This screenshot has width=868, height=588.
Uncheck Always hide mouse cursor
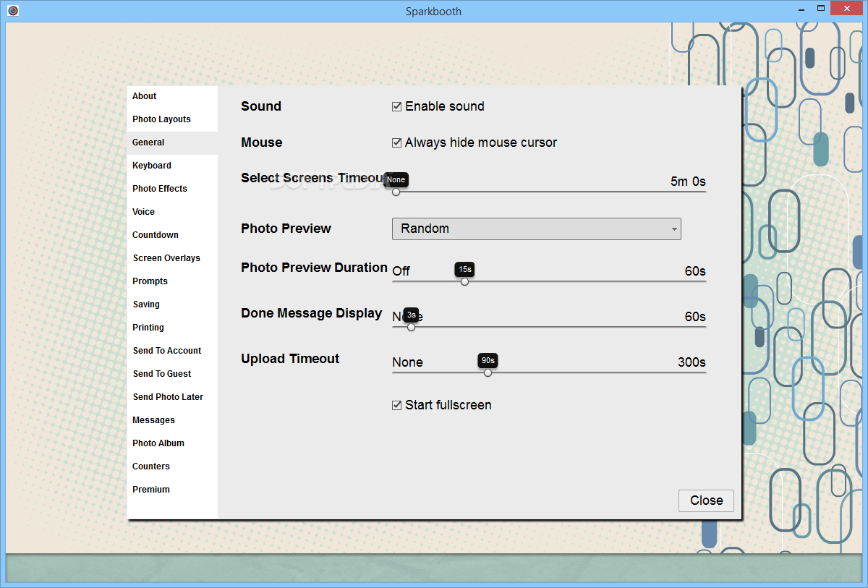point(396,142)
